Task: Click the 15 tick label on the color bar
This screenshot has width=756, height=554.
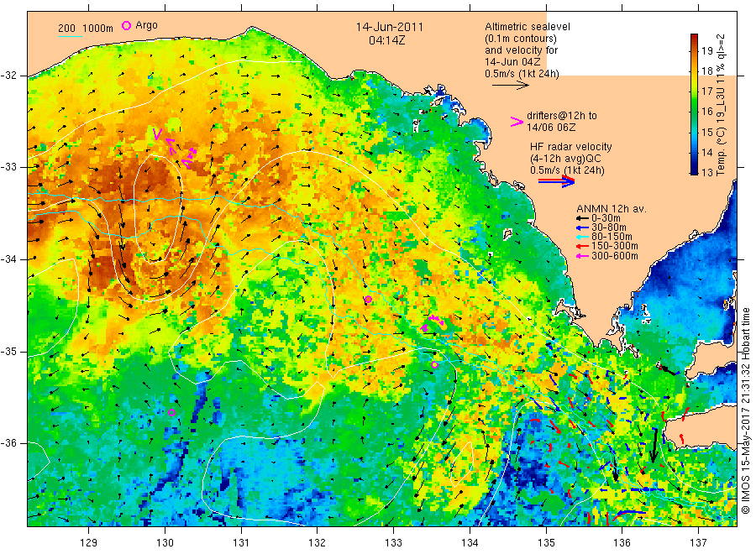Action: 706,132
